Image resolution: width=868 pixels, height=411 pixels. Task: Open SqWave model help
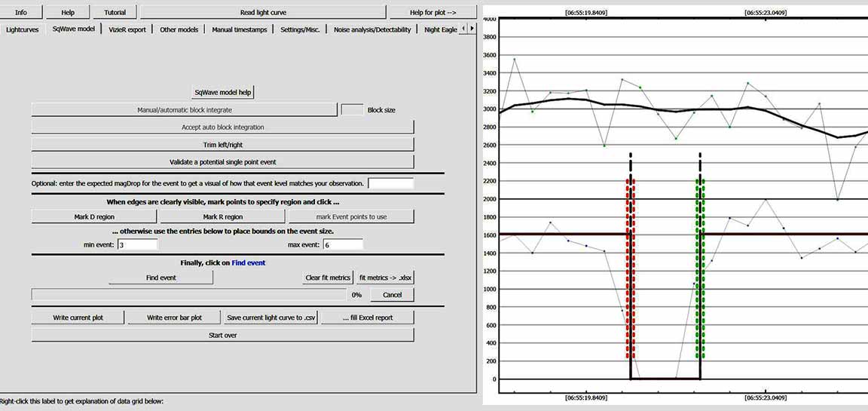(x=223, y=92)
